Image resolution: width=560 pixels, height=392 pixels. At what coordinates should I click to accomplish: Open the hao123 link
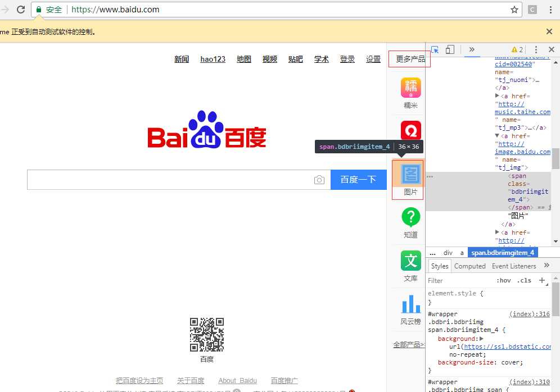coord(213,59)
